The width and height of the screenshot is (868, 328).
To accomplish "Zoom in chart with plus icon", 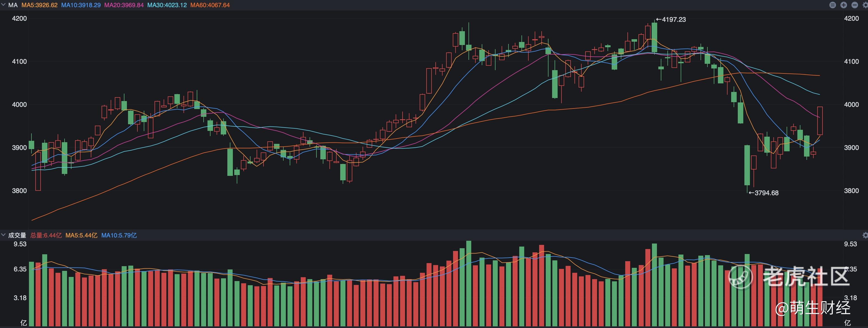I will (x=844, y=5).
